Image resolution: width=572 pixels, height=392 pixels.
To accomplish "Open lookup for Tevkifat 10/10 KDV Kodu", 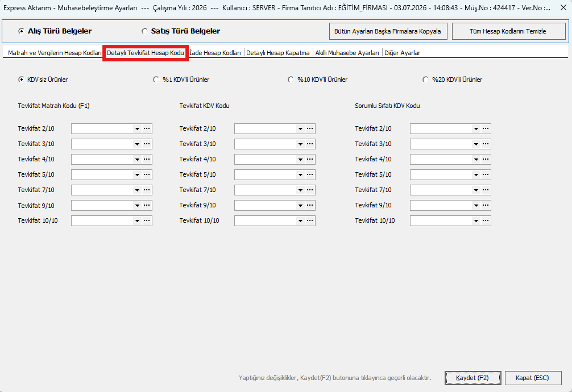I will tap(310, 220).
